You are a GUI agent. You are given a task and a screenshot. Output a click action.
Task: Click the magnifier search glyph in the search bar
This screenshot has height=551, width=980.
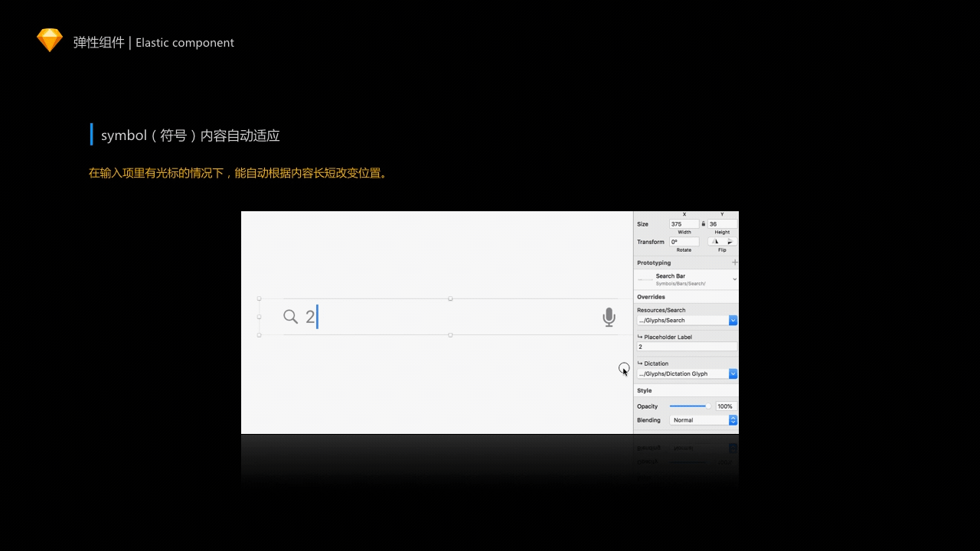pos(290,317)
